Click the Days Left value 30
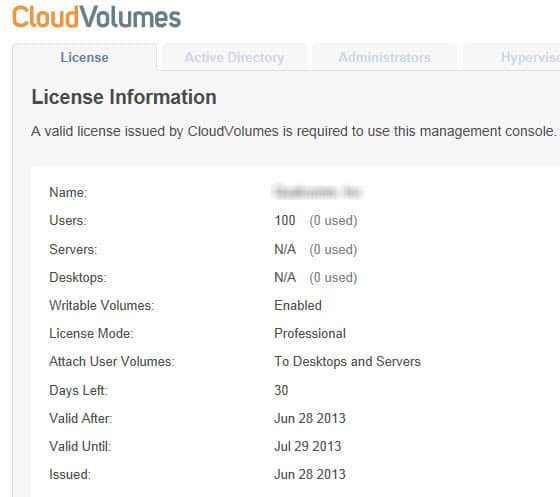Image resolution: width=560 pixels, height=497 pixels. [x=281, y=390]
